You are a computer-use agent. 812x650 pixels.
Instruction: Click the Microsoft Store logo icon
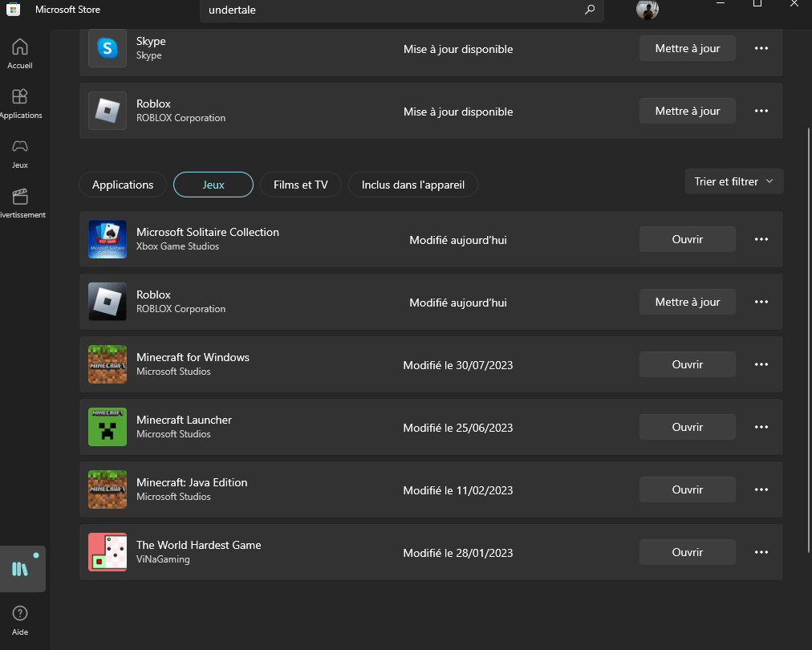click(13, 10)
